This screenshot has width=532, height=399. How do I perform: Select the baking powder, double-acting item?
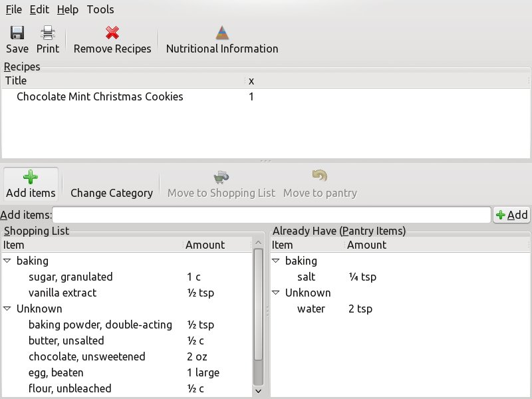pyautogui.click(x=100, y=325)
